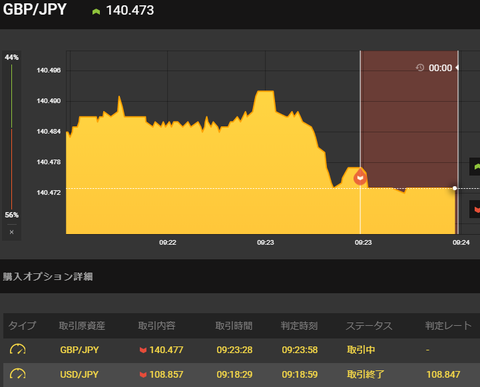
Task: Click the 取引原資産 column header
Action: click(x=82, y=325)
